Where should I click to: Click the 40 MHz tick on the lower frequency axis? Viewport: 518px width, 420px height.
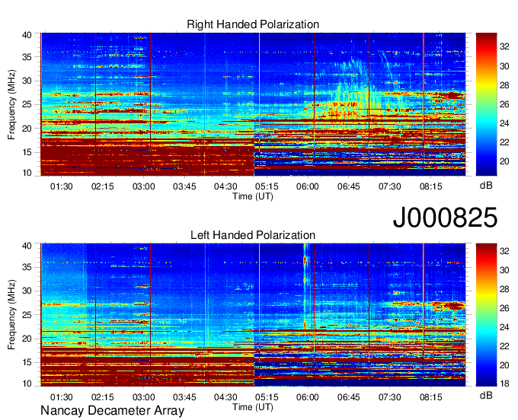(x=27, y=246)
